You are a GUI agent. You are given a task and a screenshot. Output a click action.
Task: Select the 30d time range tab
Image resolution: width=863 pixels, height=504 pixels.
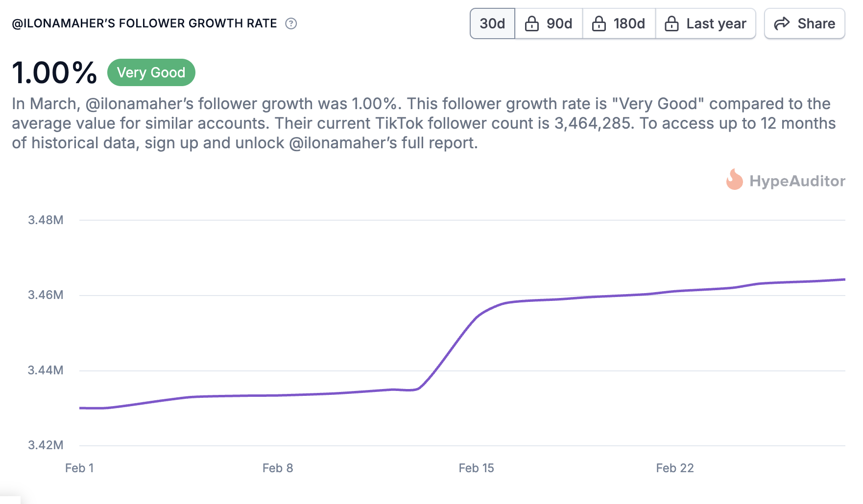[492, 23]
